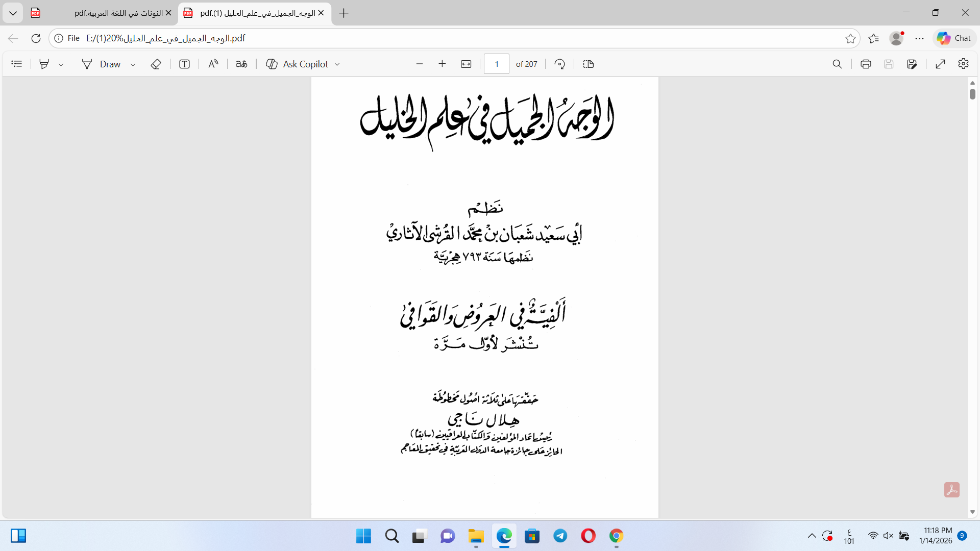Add this page to favorites
The image size is (980, 551).
pos(850,38)
